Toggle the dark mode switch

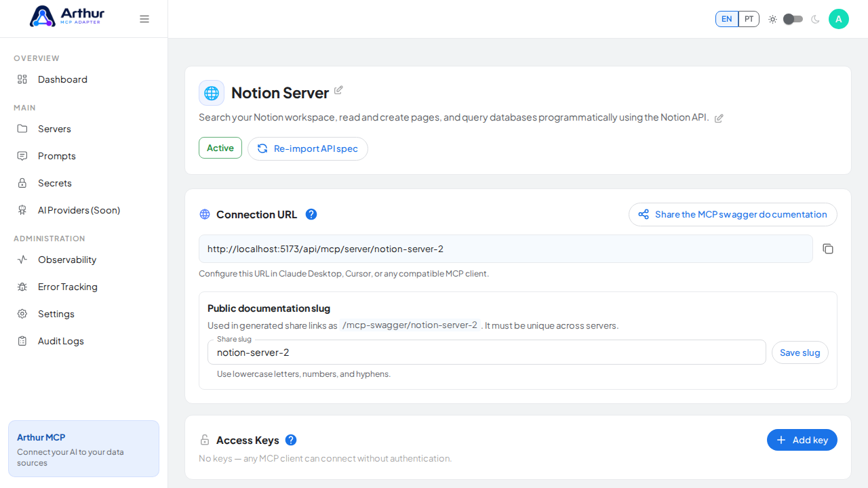(x=793, y=19)
